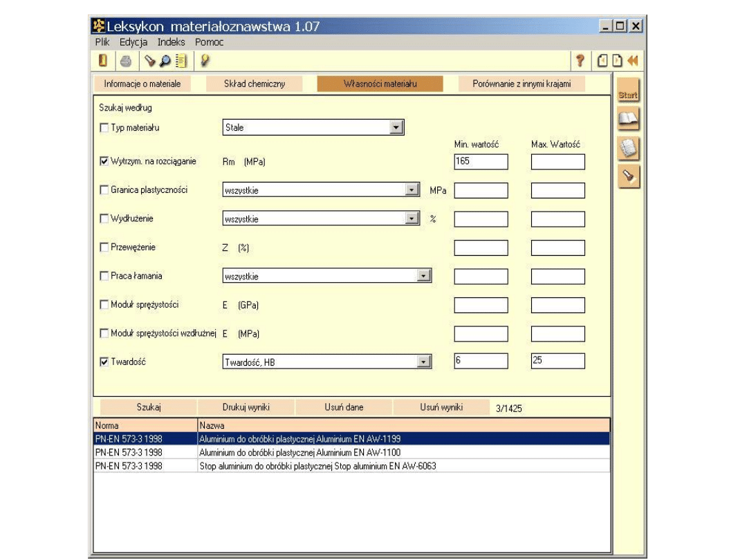Uncheck the Twardość checkbox
Image resolution: width=747 pixels, height=560 pixels.
pyautogui.click(x=104, y=362)
